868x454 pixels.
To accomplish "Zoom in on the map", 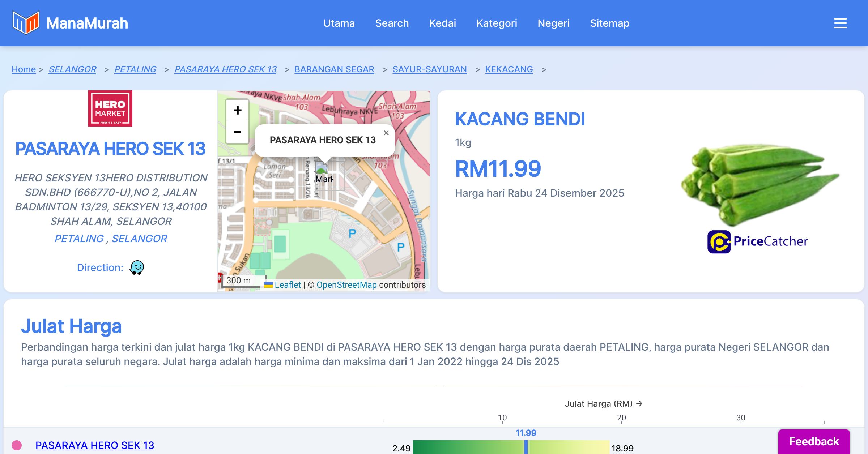I will pos(237,111).
